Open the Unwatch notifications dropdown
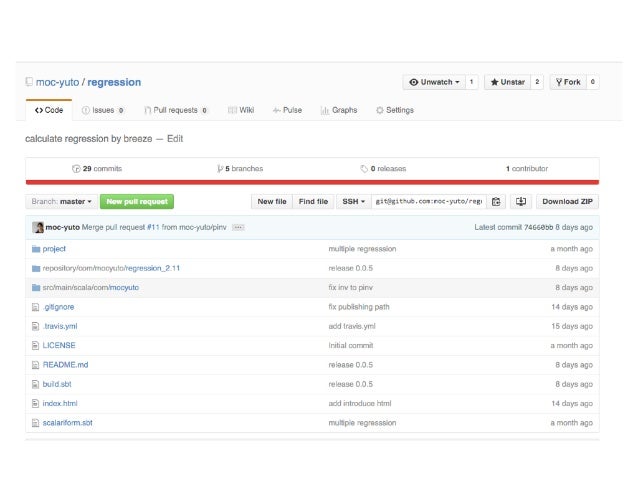Screen dimensions: 638x479 tap(433, 82)
